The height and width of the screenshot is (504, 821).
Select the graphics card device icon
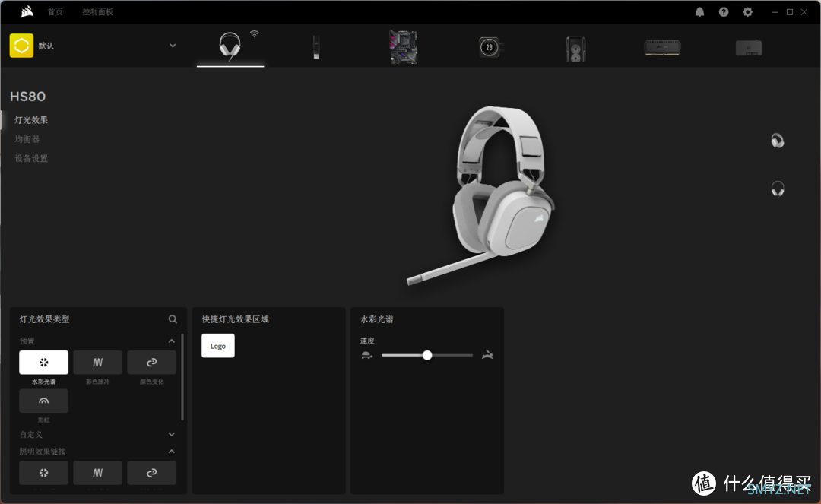(749, 48)
